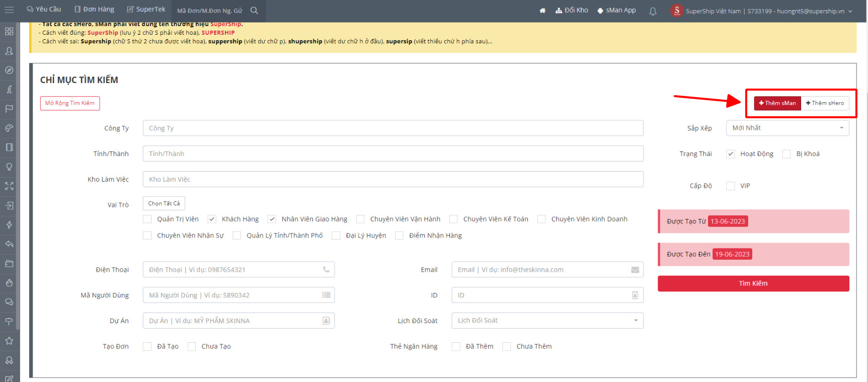Check Quản Lý Tỉnh/Thành Phố checkbox
This screenshot has height=382, width=868.
tap(237, 236)
